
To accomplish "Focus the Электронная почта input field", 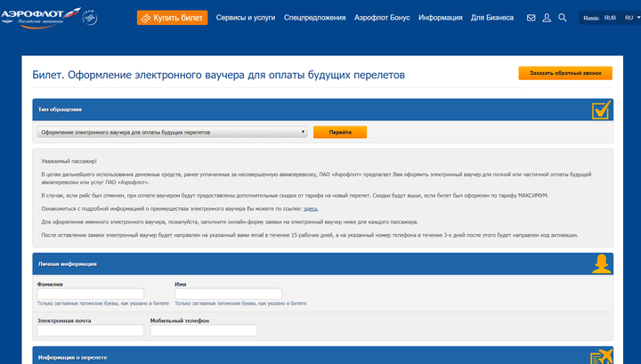I will tap(90, 330).
